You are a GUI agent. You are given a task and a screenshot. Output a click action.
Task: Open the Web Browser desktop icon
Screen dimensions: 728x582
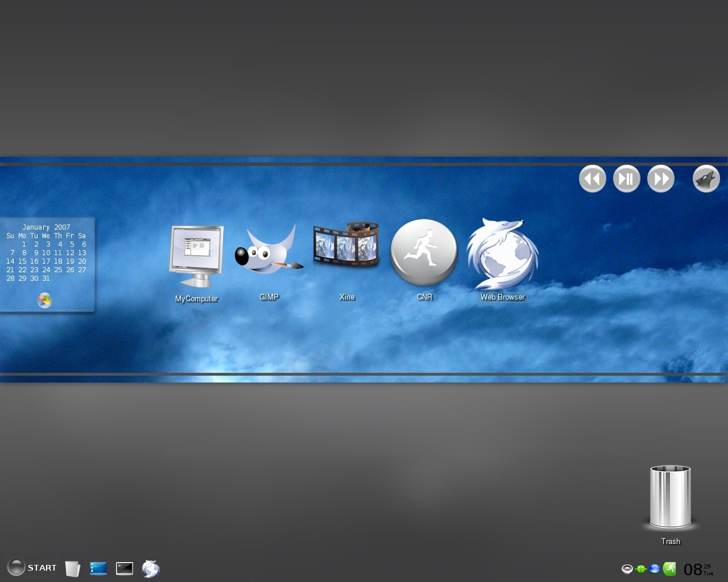(x=502, y=254)
